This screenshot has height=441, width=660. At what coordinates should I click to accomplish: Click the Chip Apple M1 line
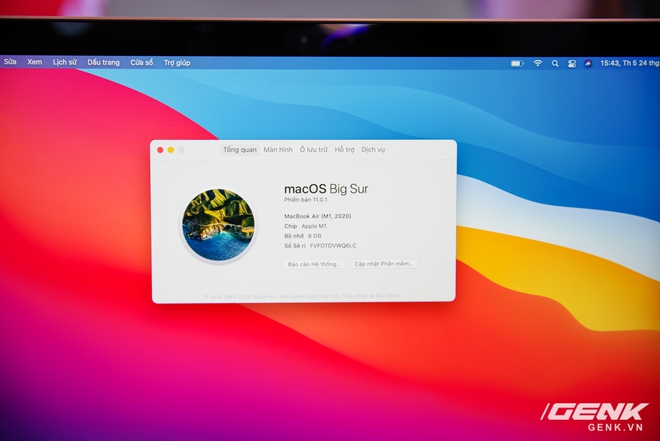(305, 226)
